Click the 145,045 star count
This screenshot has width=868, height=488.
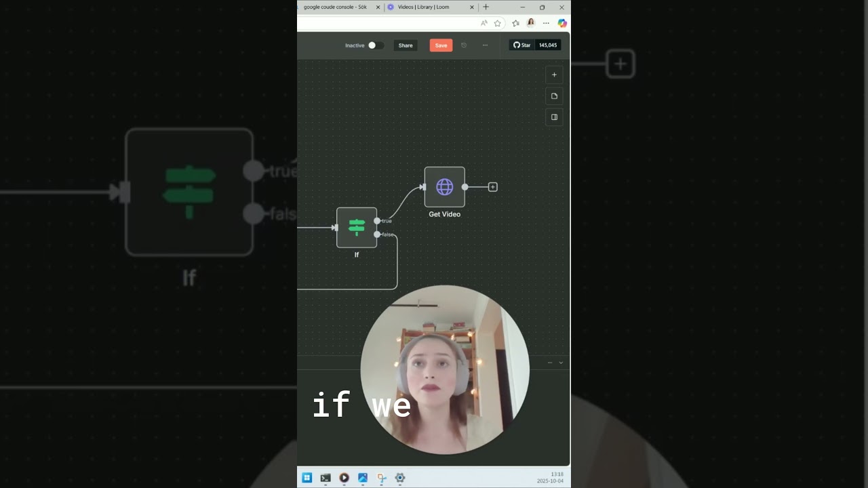(548, 45)
